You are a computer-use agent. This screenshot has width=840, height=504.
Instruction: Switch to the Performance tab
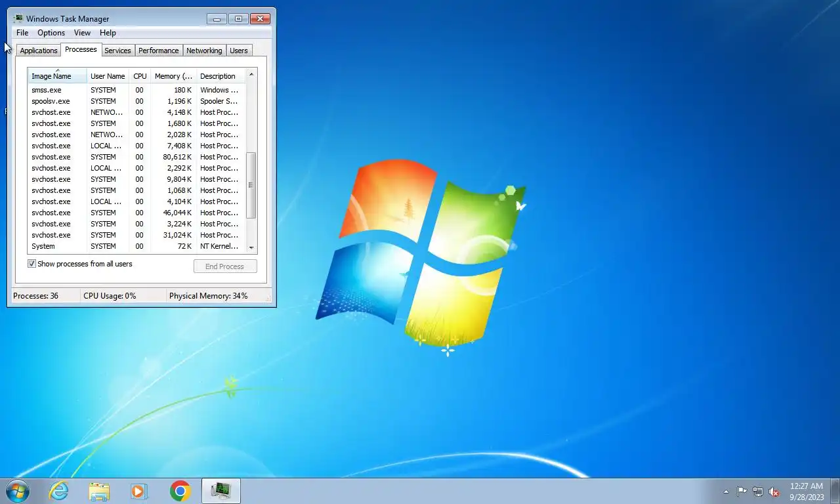(x=158, y=51)
